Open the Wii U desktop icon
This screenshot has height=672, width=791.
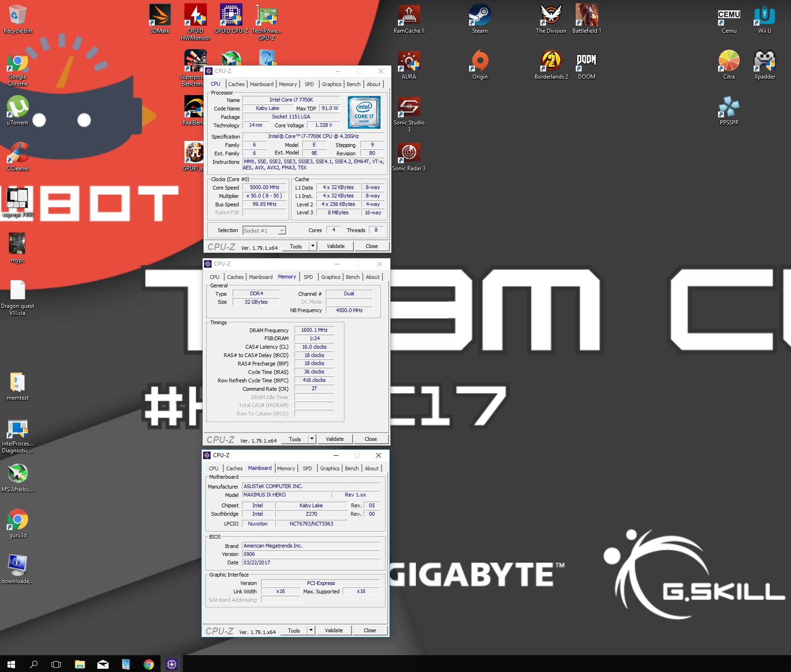764,19
